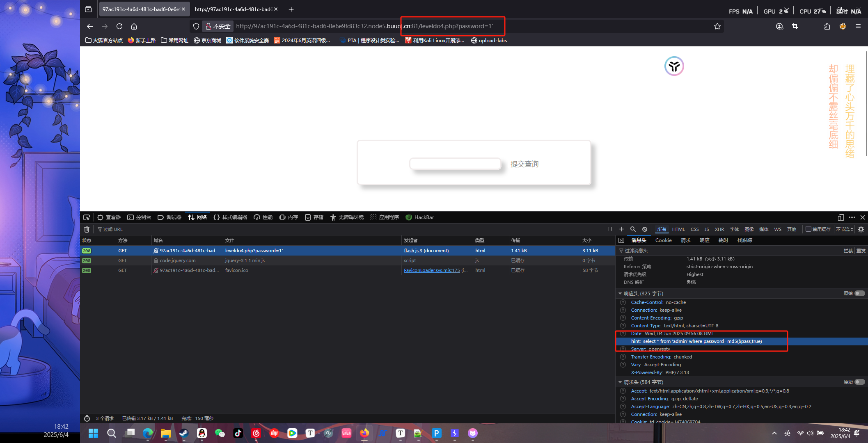The image size is (868, 443).
Task: Collapse the 请求头 request headers section
Action: click(x=620, y=382)
